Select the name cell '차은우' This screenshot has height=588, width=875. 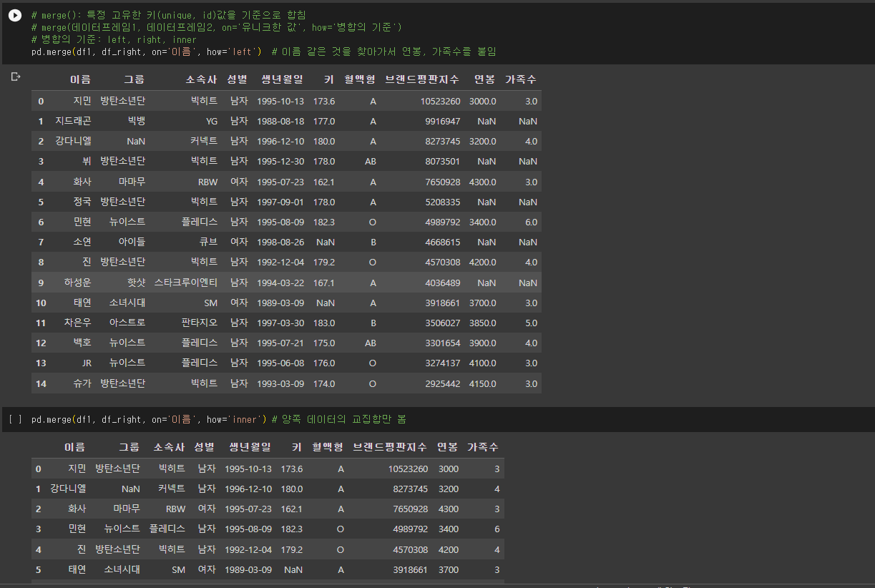(77, 323)
